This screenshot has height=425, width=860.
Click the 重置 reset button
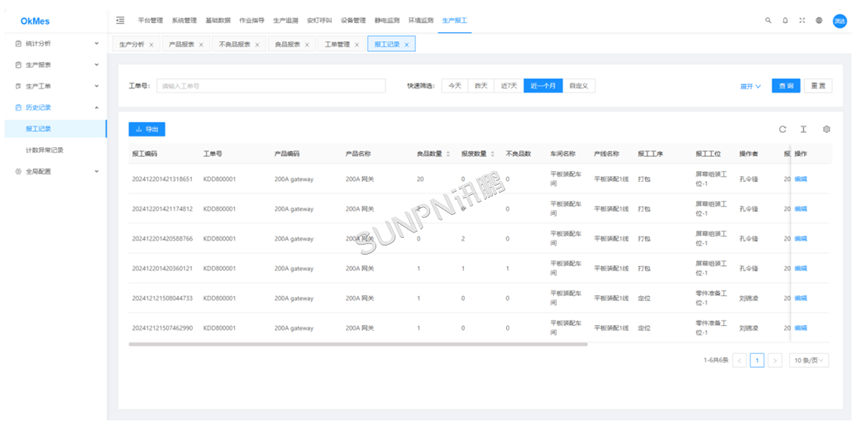coord(818,86)
